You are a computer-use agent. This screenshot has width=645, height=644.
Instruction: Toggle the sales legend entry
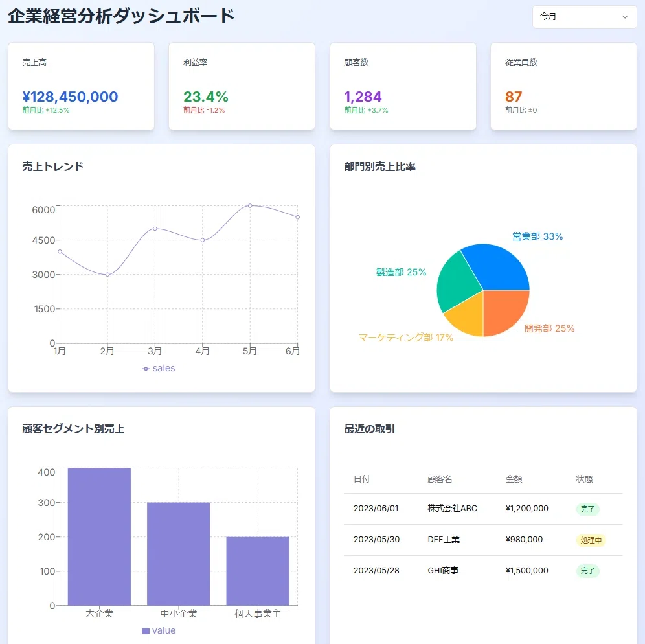159,368
